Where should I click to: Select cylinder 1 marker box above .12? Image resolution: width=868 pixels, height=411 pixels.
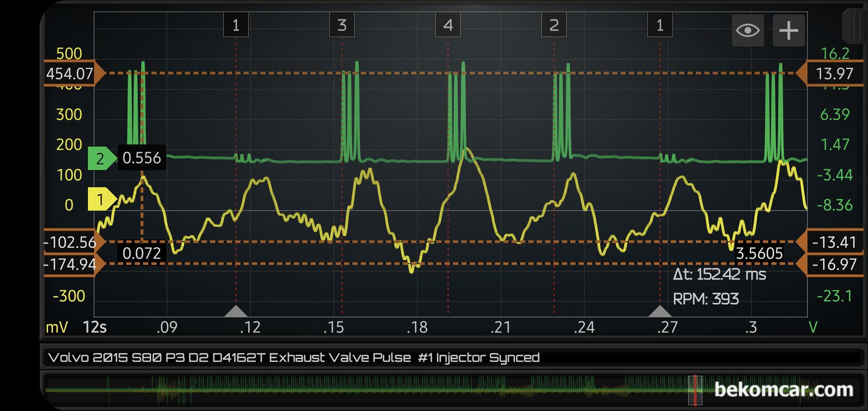(236, 25)
